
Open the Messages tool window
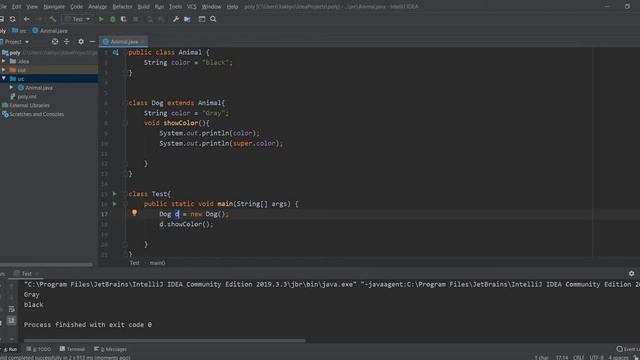[x=110, y=349]
